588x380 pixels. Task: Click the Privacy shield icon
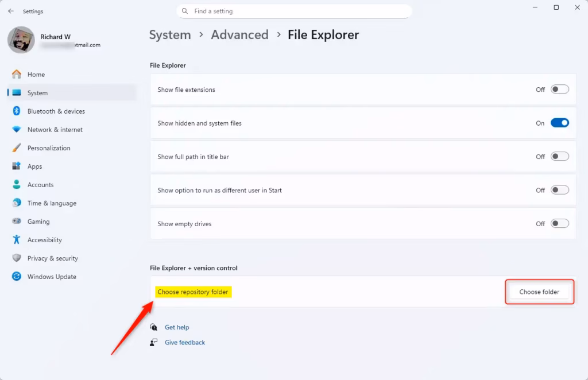click(x=17, y=258)
